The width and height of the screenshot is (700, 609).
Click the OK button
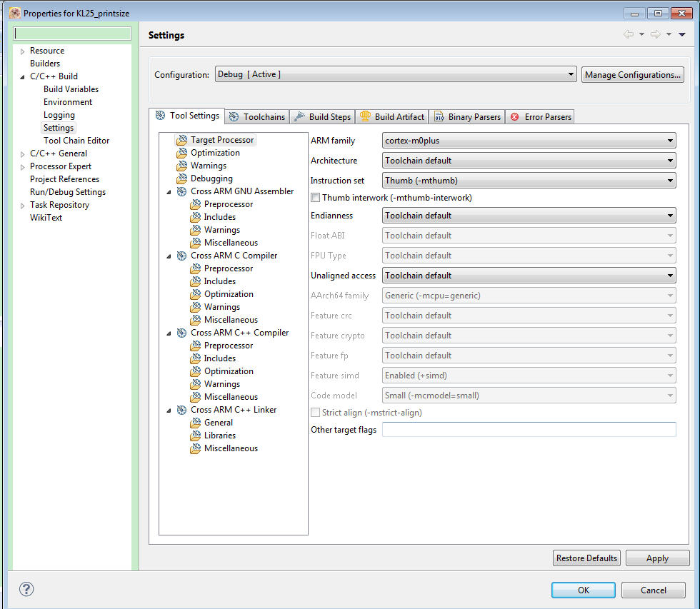pos(584,590)
